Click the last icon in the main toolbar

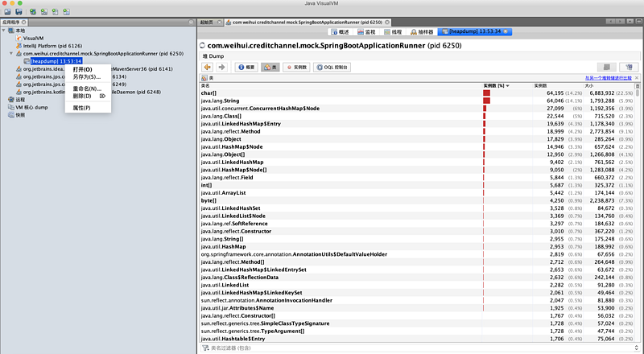point(67,12)
